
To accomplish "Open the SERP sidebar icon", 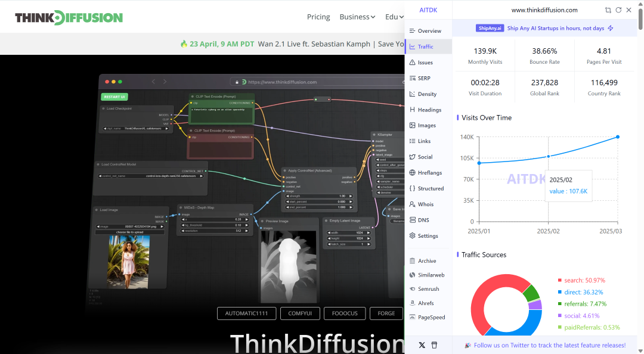I will click(412, 78).
